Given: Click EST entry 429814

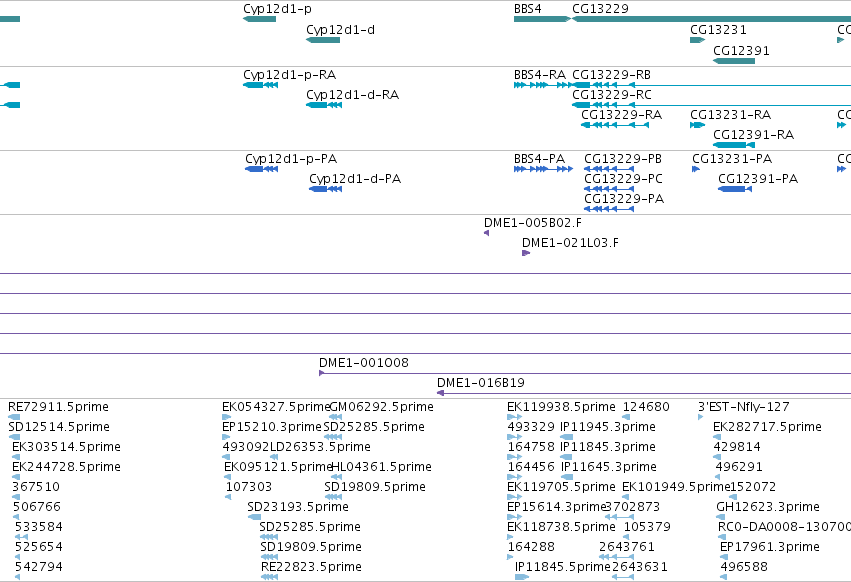Looking at the screenshot, I should point(717,457).
